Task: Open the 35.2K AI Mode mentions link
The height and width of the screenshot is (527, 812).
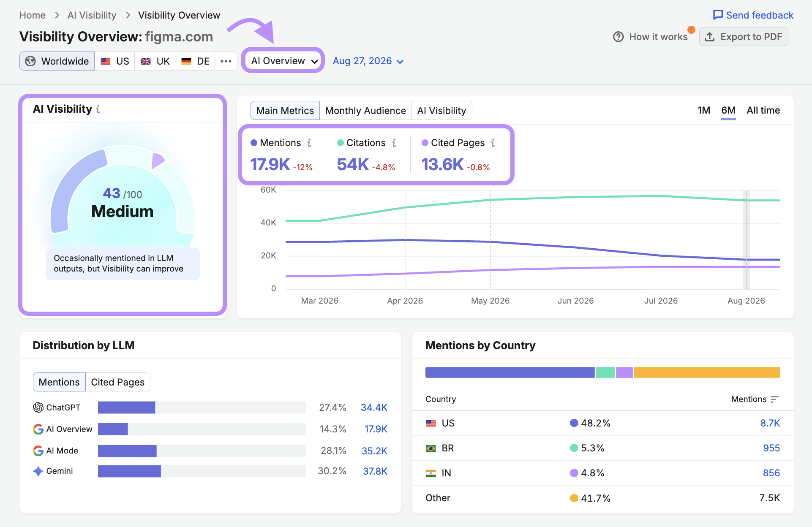Action: click(374, 451)
